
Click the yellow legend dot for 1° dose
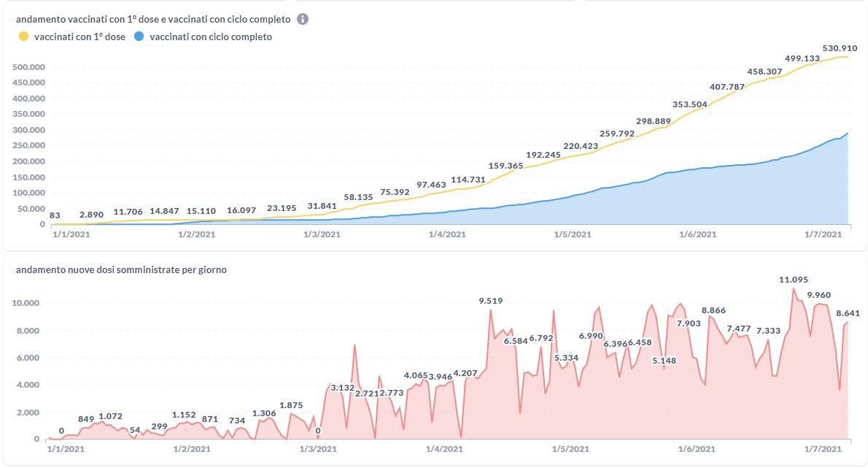[x=23, y=37]
